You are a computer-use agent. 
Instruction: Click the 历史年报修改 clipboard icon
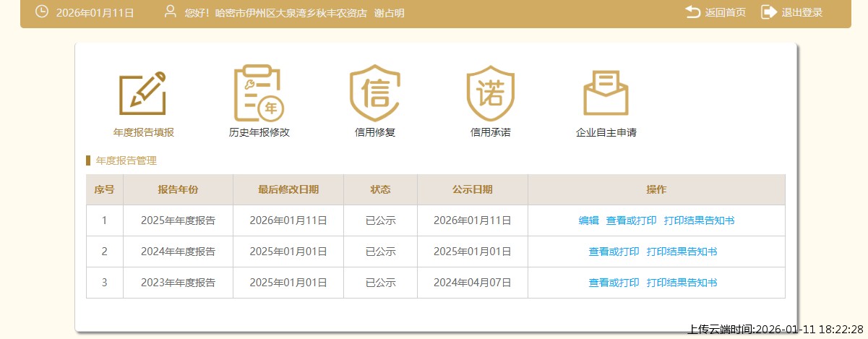[x=259, y=94]
